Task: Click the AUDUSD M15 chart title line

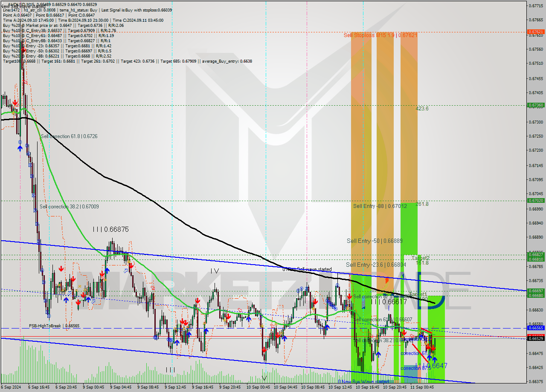Action: pyautogui.click(x=52, y=5)
